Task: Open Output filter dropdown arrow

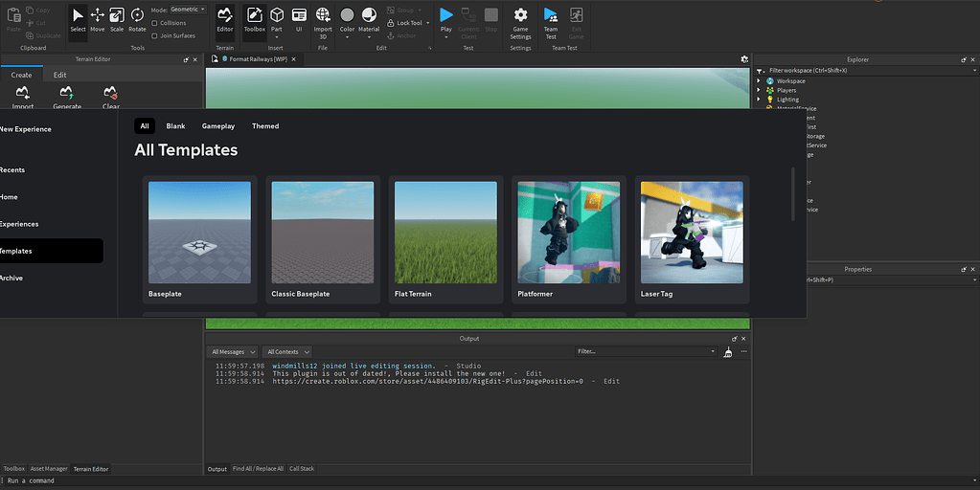Action: pos(713,351)
